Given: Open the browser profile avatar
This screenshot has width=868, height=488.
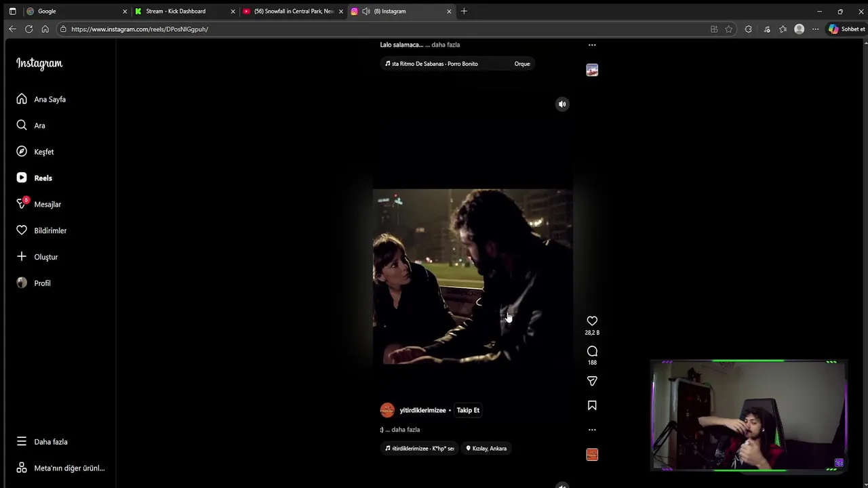Looking at the screenshot, I should [800, 29].
